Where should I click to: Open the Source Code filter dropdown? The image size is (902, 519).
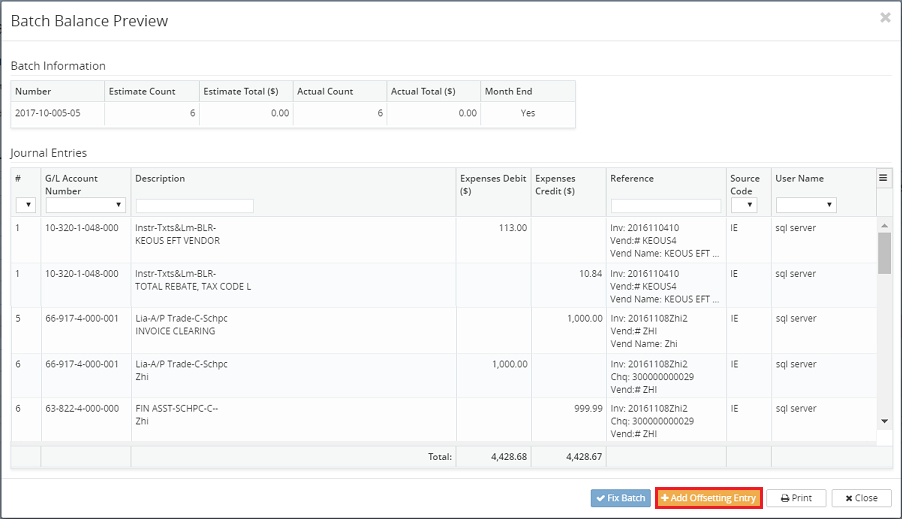coord(743,205)
